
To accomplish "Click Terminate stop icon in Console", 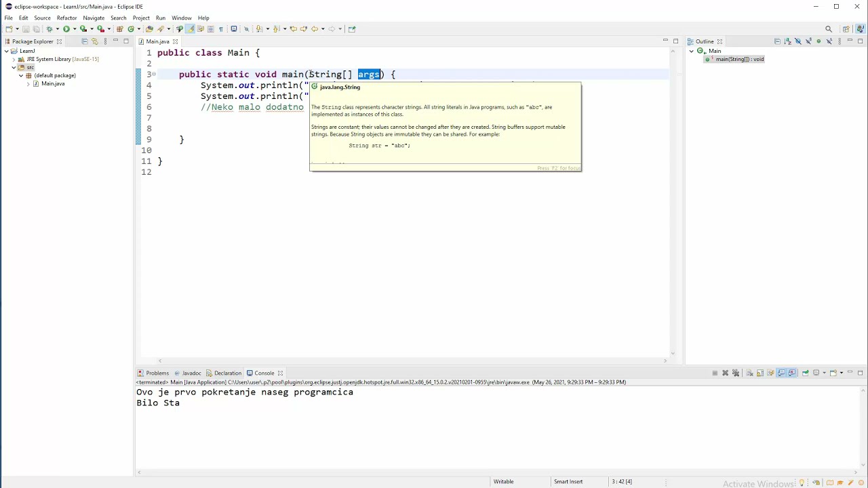I will pyautogui.click(x=715, y=373).
